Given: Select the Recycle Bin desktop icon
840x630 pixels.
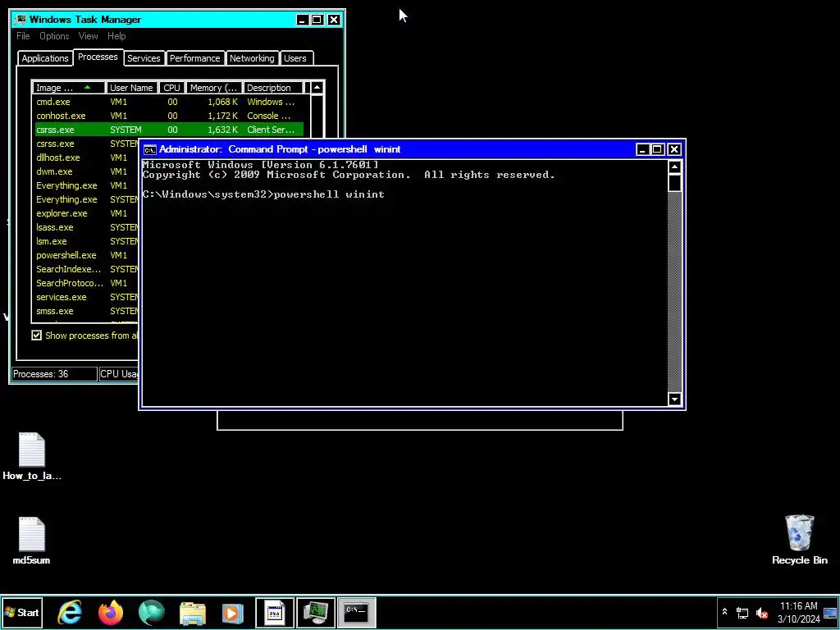Looking at the screenshot, I should 799,540.
